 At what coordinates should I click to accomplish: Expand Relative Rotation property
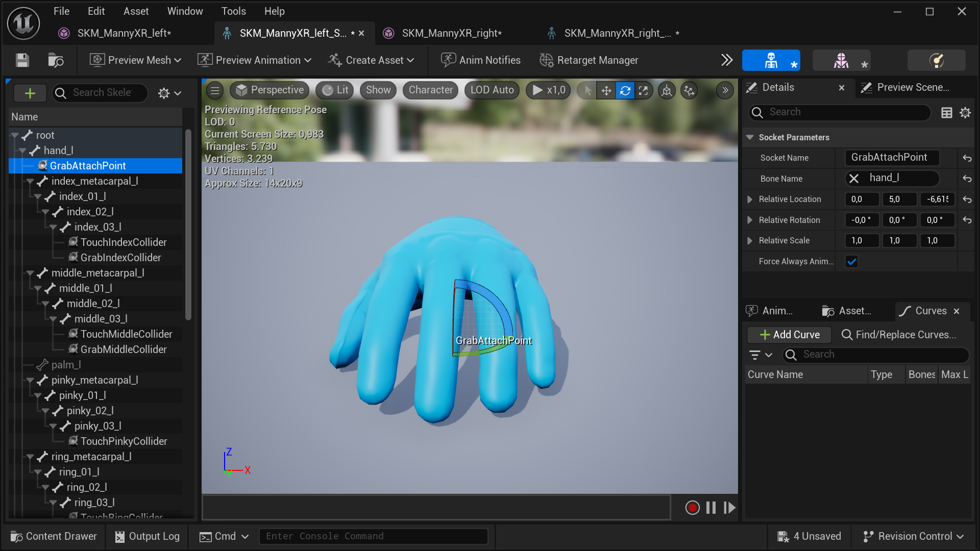click(x=750, y=220)
